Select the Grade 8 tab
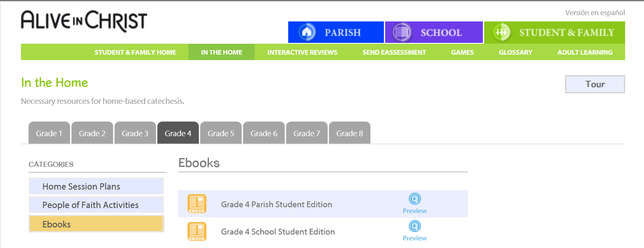644x248 pixels. coord(349,133)
